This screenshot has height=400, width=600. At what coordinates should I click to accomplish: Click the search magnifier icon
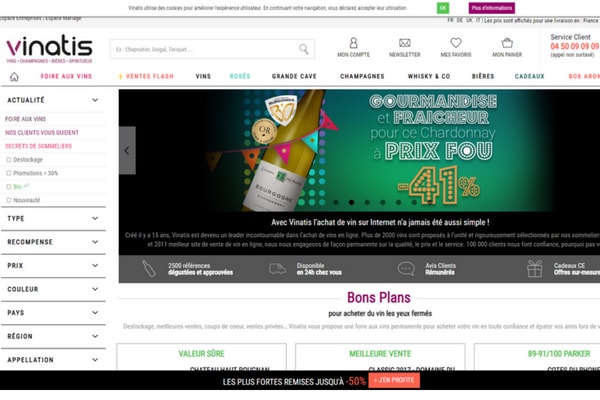(304, 49)
